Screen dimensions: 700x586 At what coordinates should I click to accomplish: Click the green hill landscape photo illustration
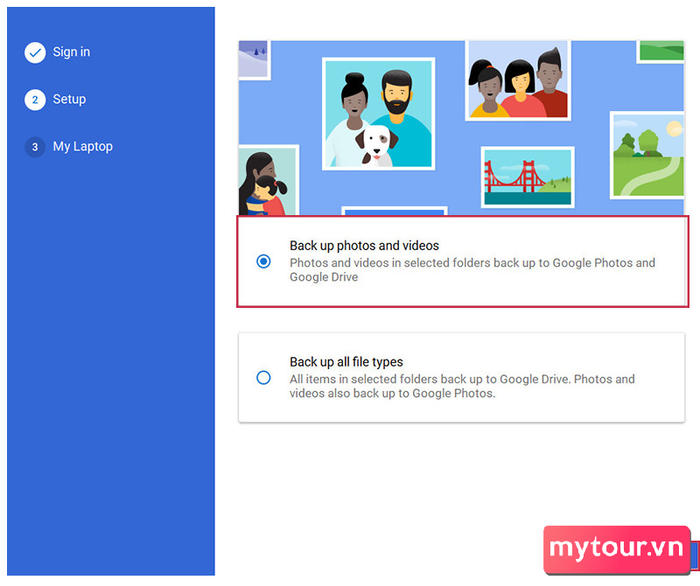tap(647, 155)
